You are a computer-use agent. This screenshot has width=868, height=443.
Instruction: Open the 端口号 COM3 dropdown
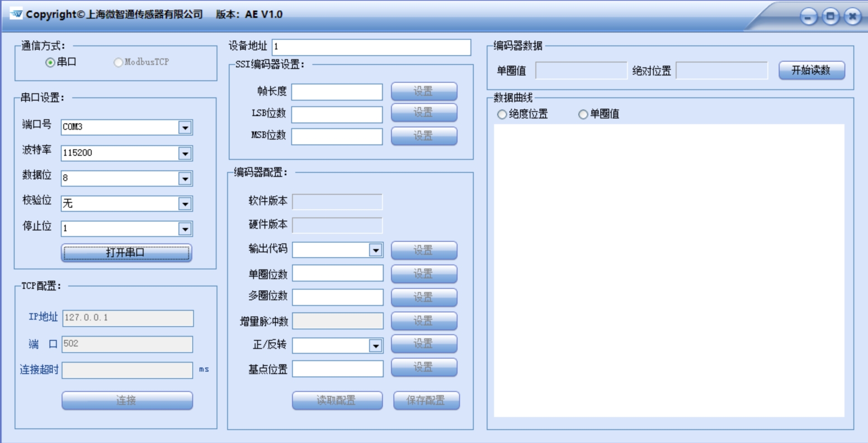point(185,127)
